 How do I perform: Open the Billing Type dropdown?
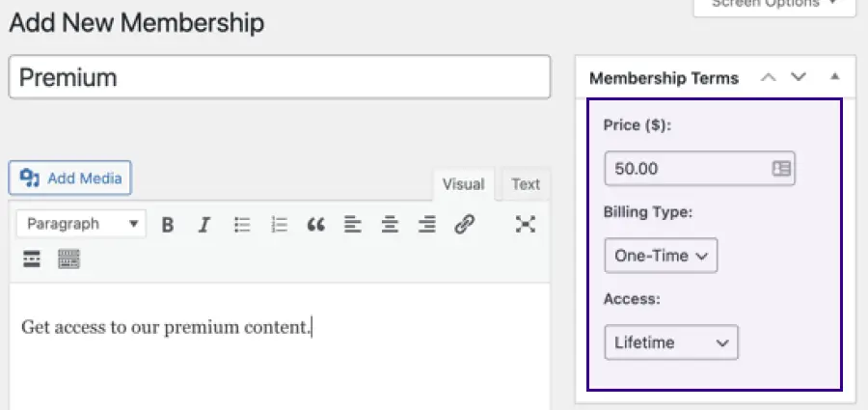coord(661,256)
